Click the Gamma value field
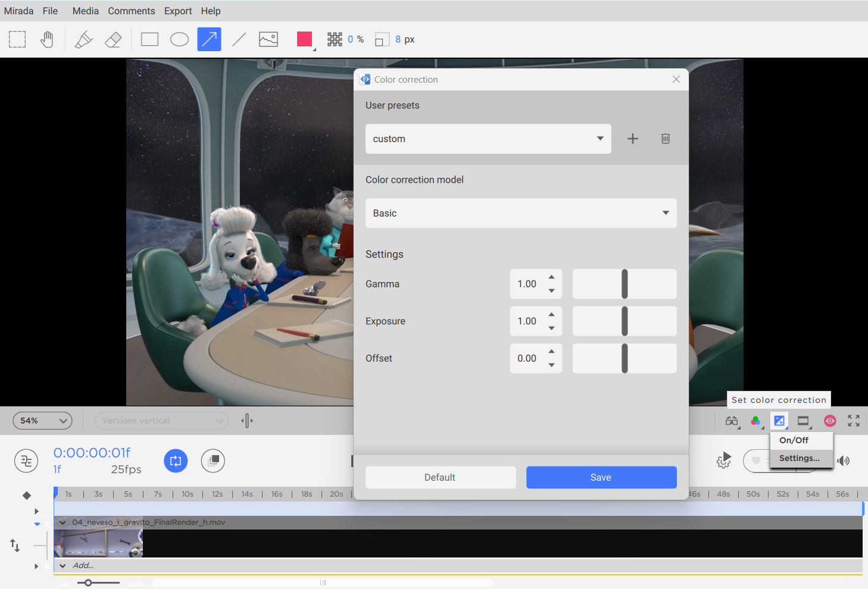This screenshot has height=589, width=868. point(527,284)
